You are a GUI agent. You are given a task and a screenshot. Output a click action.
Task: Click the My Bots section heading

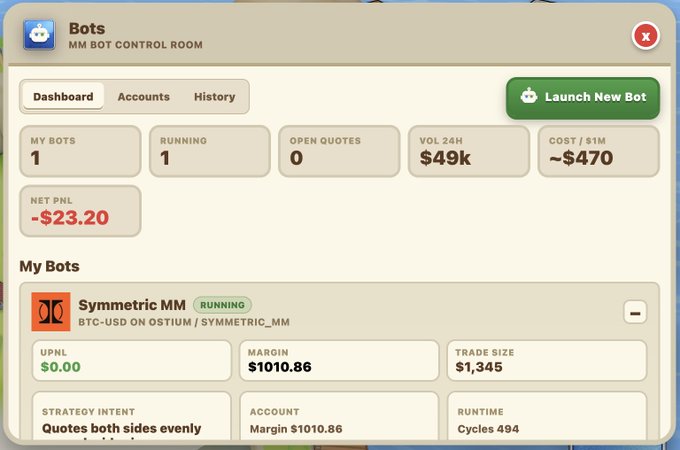[49, 266]
